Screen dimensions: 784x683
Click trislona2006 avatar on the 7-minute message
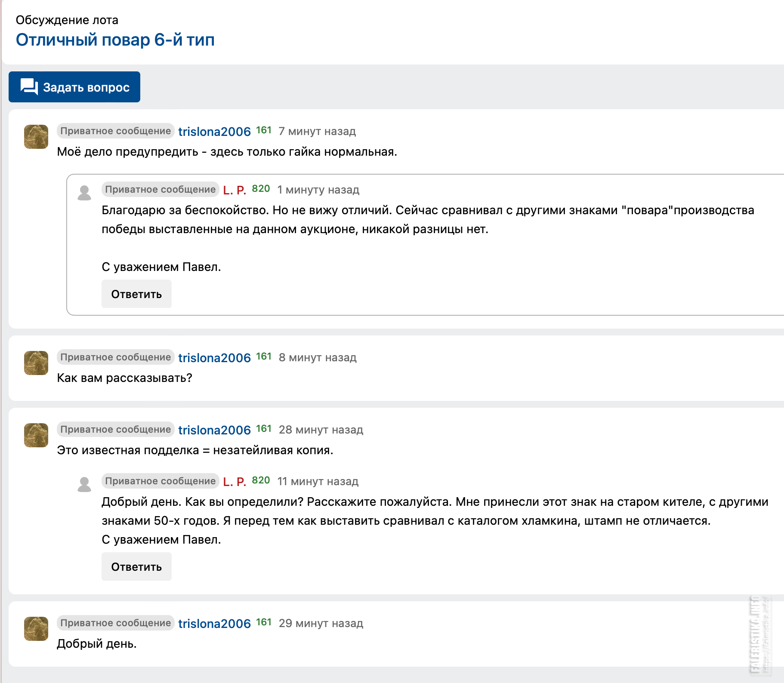36,137
